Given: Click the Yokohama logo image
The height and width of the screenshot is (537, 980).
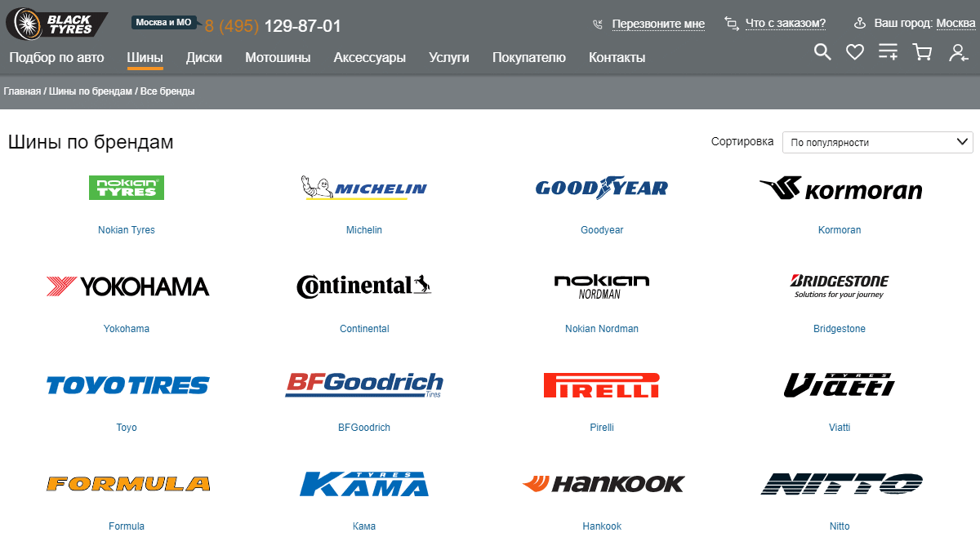Looking at the screenshot, I should click(127, 286).
